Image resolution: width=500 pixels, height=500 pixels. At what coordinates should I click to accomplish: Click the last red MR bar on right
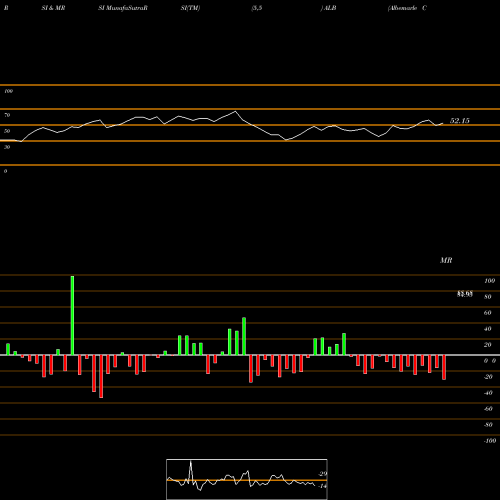[x=444, y=367]
